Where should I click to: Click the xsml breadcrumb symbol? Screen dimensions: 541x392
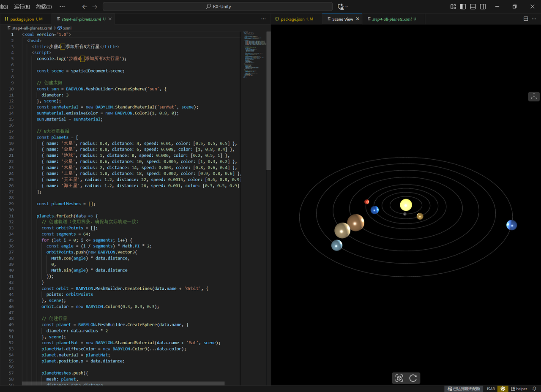(x=65, y=28)
